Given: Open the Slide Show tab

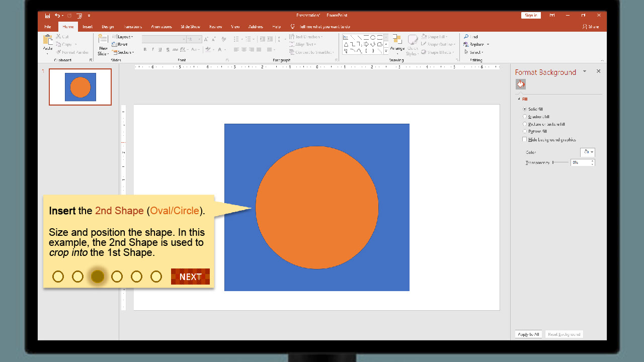Looking at the screenshot, I should pos(190,27).
